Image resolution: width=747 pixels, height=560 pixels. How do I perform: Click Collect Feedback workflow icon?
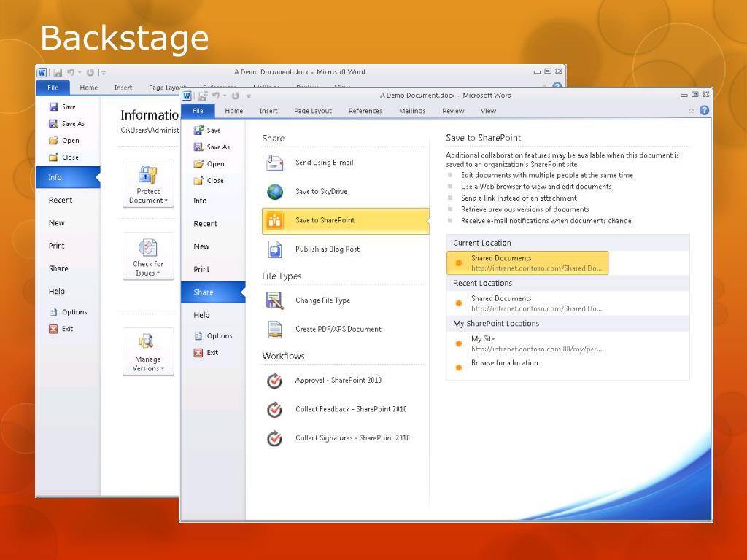tap(274, 410)
